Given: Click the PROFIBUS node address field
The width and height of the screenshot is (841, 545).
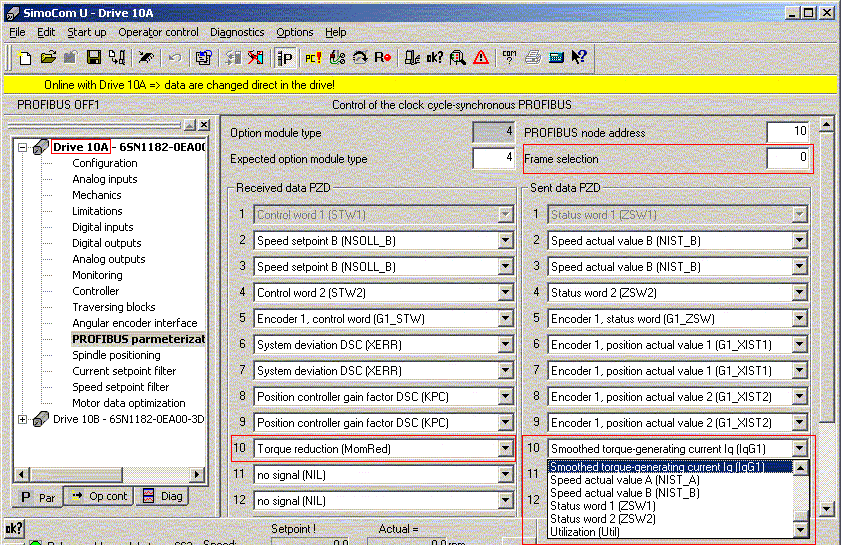Looking at the screenshot, I should click(787, 132).
